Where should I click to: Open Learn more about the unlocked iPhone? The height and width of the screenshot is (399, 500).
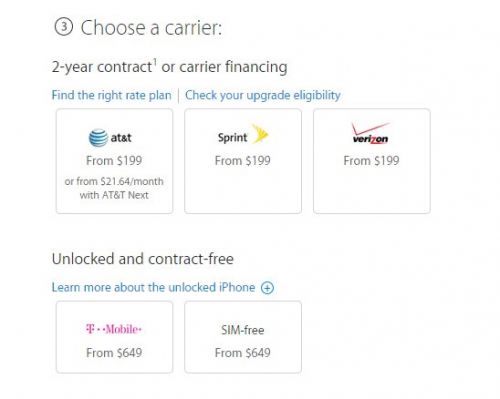click(x=153, y=287)
